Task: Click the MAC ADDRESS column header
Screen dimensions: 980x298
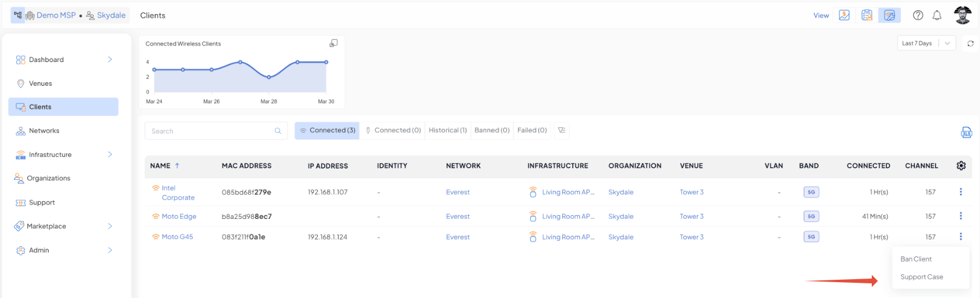Action: coord(246,165)
